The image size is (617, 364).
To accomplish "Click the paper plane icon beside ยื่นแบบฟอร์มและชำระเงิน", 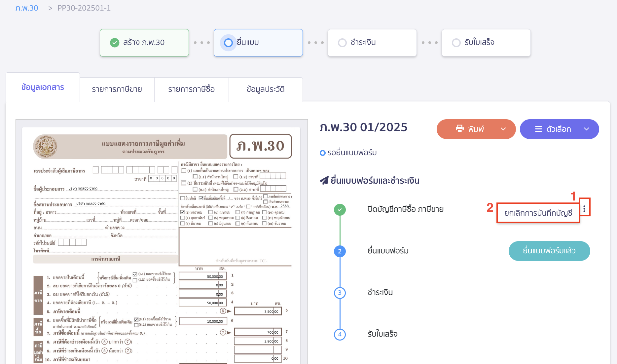I will click(324, 180).
